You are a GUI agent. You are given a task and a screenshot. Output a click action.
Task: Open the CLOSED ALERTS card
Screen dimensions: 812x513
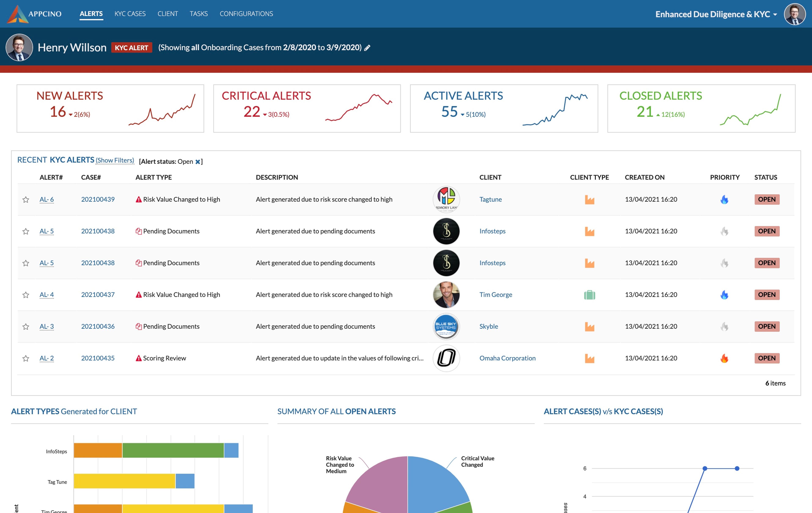pos(701,108)
